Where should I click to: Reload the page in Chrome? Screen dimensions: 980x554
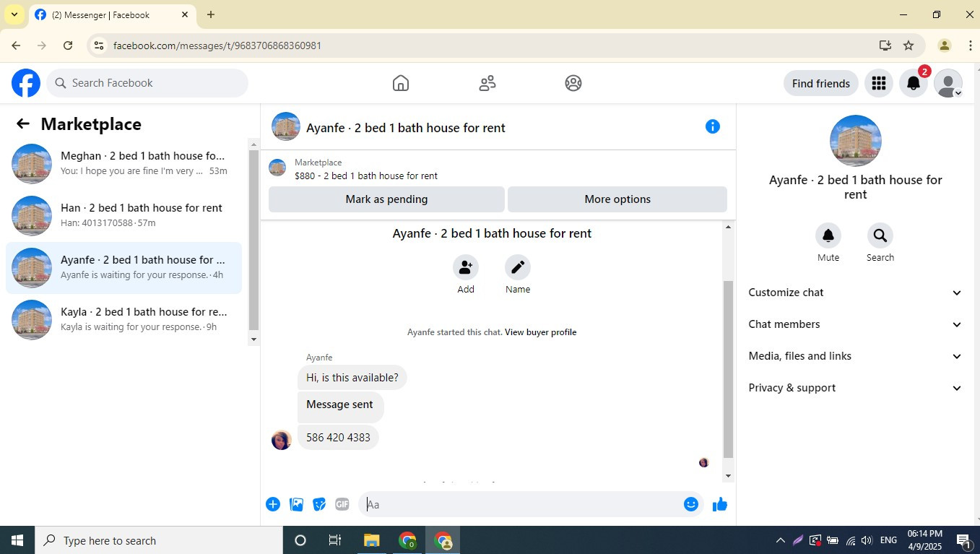(68, 46)
